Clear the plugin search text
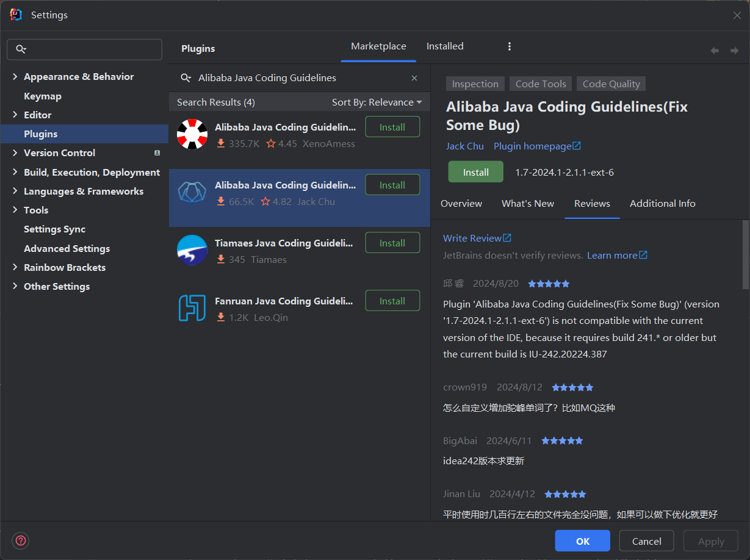This screenshot has width=750, height=560. [x=414, y=78]
